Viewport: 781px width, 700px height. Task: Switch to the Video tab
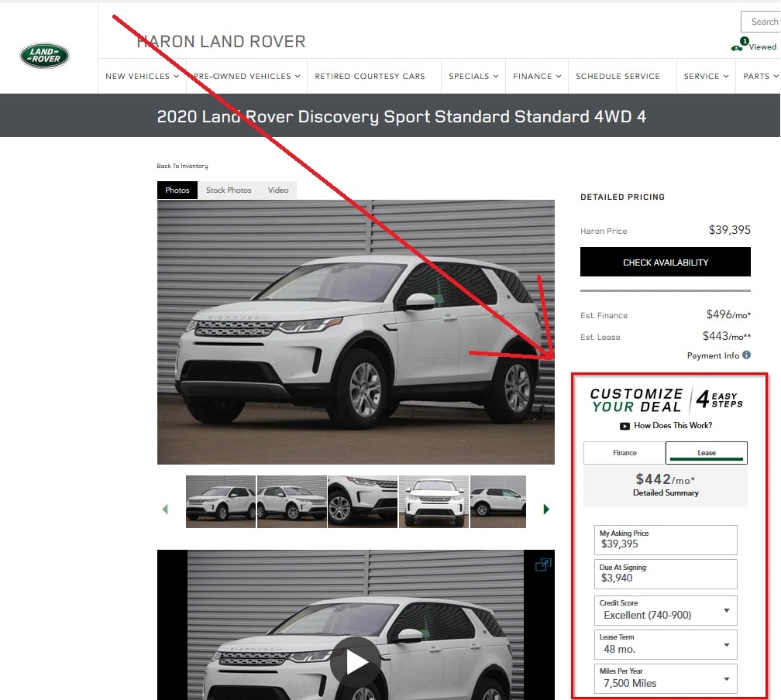[278, 190]
